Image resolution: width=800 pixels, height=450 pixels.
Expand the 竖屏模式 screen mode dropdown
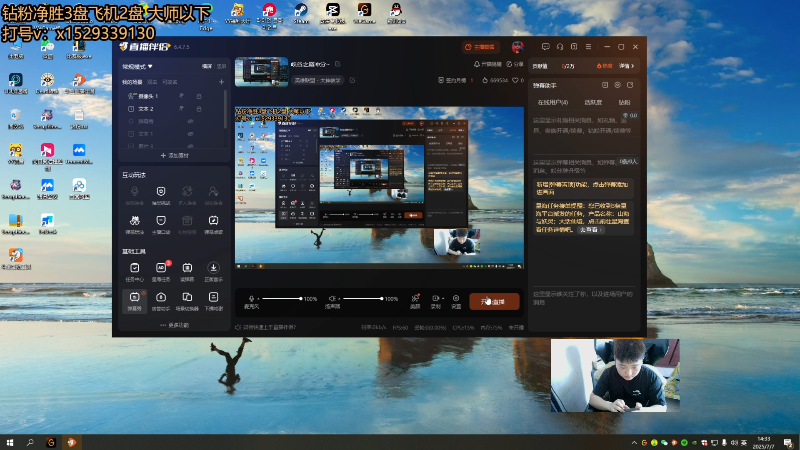(x=137, y=66)
